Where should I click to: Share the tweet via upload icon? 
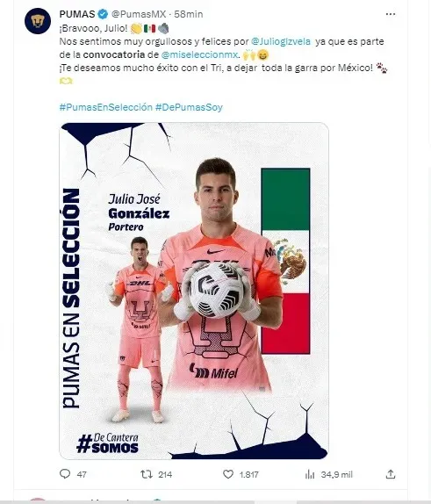click(391, 474)
